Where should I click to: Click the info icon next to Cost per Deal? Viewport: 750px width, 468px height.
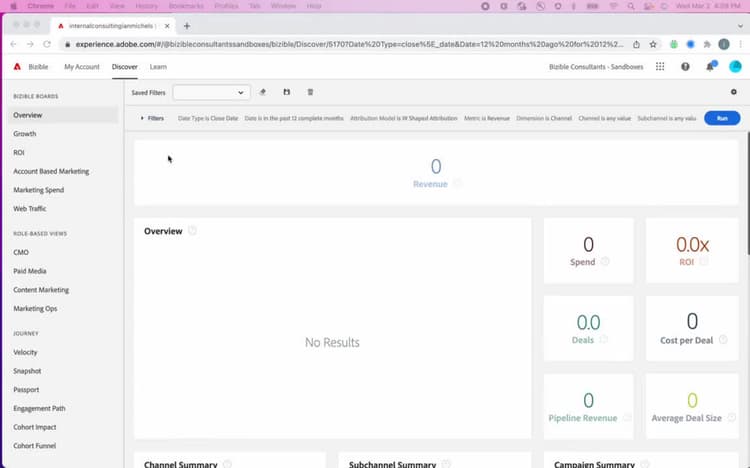click(723, 340)
